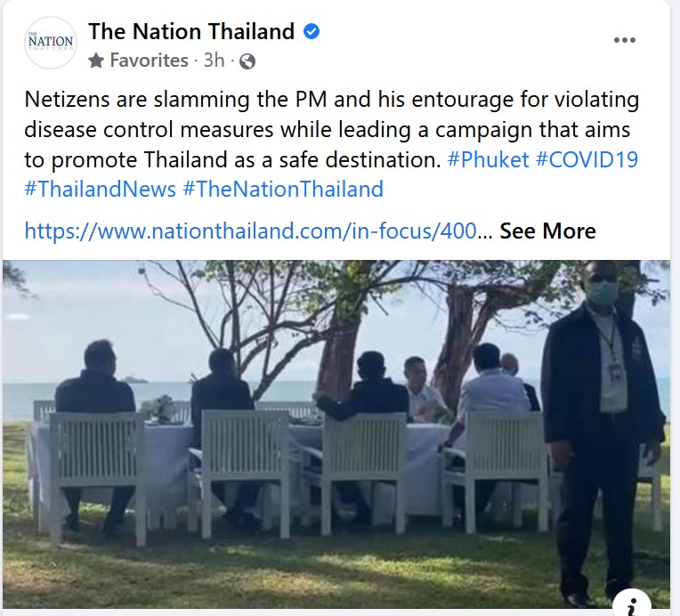Open the #COVID19 hashtag

(x=581, y=161)
